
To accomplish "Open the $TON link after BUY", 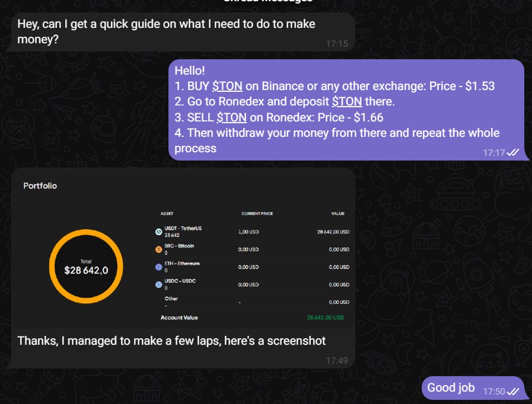I will click(x=227, y=86).
